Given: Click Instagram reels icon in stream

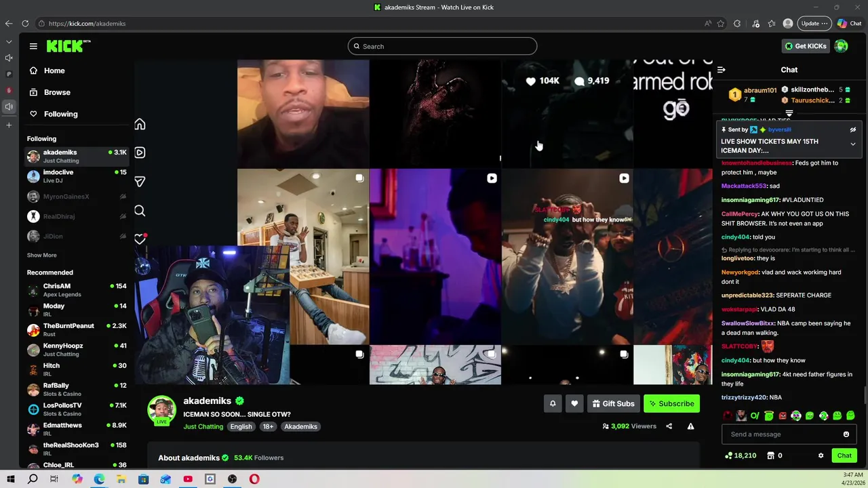Looking at the screenshot, I should pos(140,152).
